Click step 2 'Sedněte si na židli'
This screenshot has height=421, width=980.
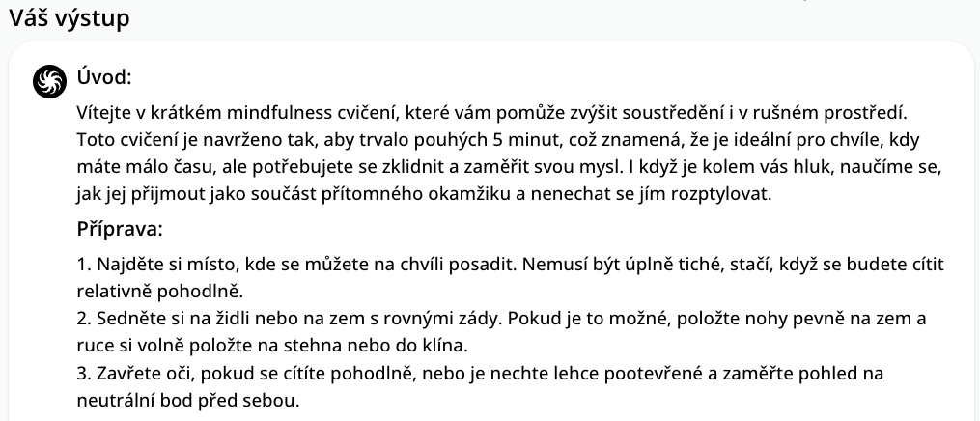501,319
